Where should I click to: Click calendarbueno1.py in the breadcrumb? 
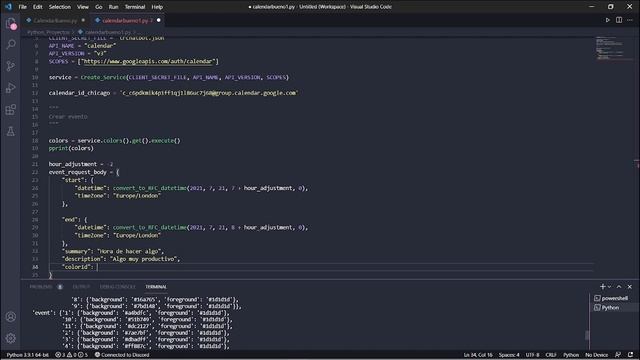tap(108, 32)
